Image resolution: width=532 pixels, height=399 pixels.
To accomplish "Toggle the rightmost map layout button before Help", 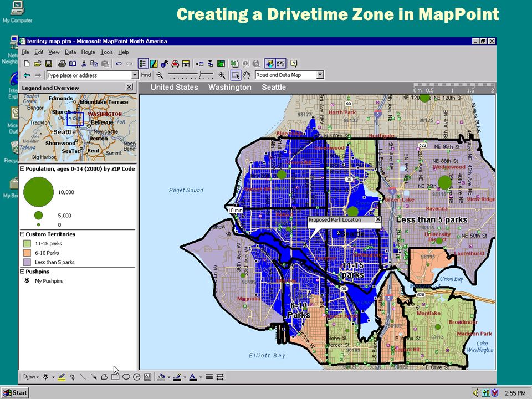I will [280, 64].
